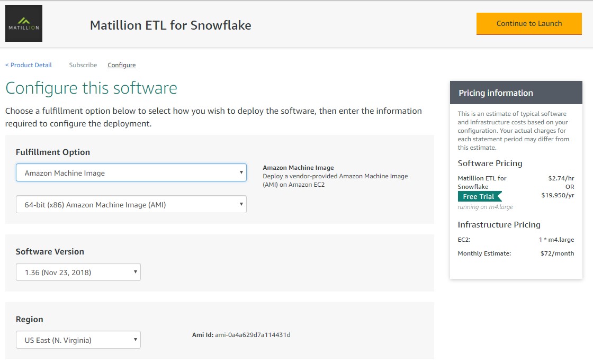Click the Software Pricing heading
The image size is (593, 364).
(490, 163)
